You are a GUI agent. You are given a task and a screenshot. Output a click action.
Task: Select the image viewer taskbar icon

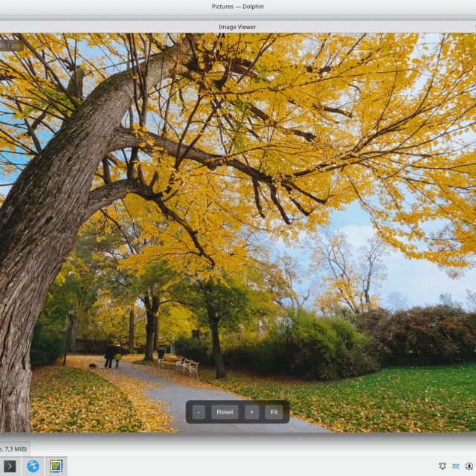pyautogui.click(x=56, y=466)
